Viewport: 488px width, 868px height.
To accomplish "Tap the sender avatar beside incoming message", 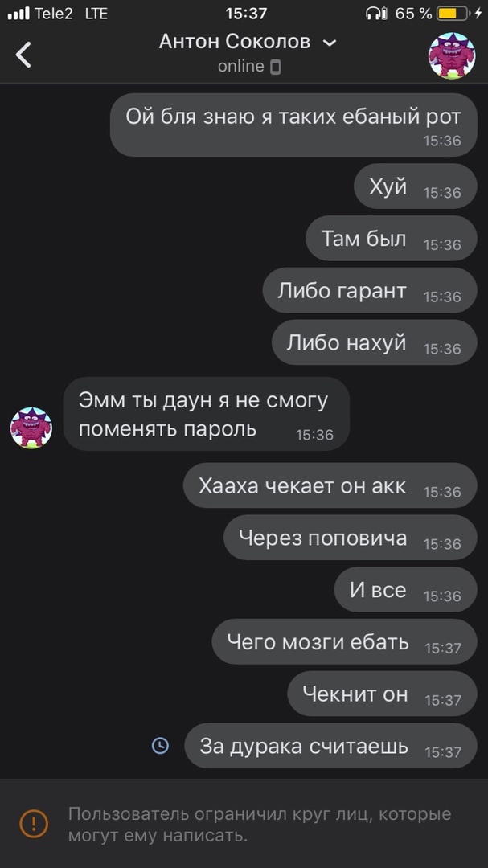I will click(x=31, y=428).
